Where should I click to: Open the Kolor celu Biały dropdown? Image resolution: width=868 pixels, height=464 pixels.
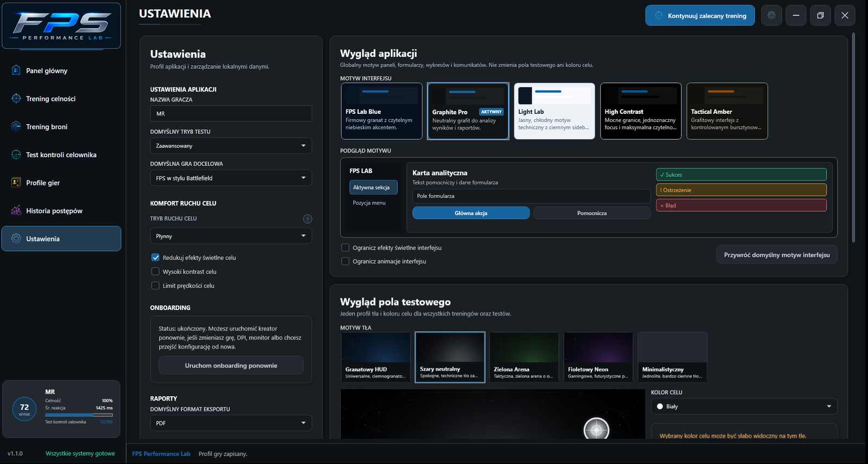[744, 406]
